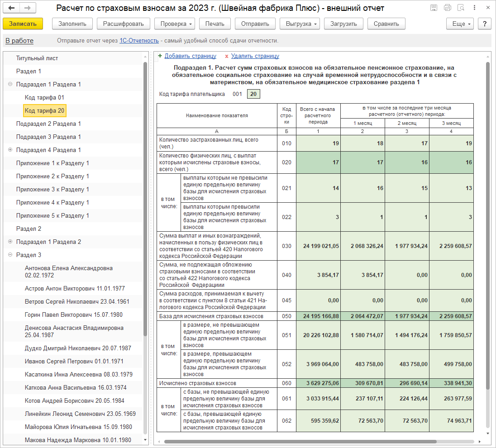Follow the 1С-Отчетность link

pos(139,41)
